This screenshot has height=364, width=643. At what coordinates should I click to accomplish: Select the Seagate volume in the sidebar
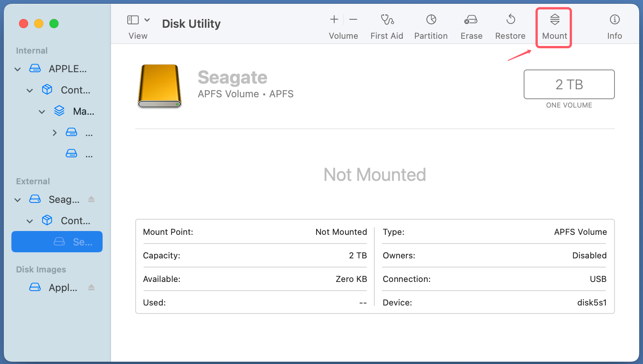pos(57,242)
